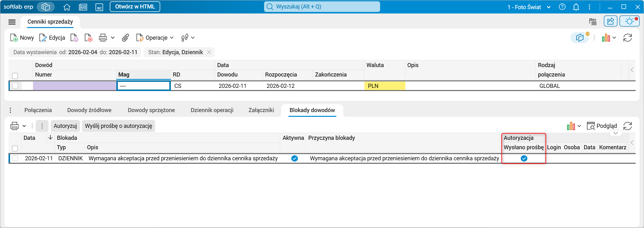This screenshot has width=644, height=228.
Task: Click the printer icon in Blokady toolbar
Action: click(15, 126)
